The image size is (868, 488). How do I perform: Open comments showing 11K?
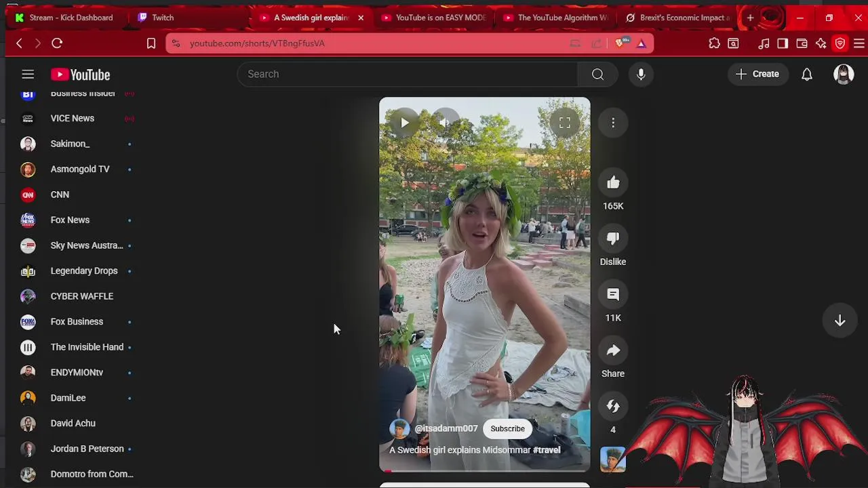pyautogui.click(x=613, y=294)
